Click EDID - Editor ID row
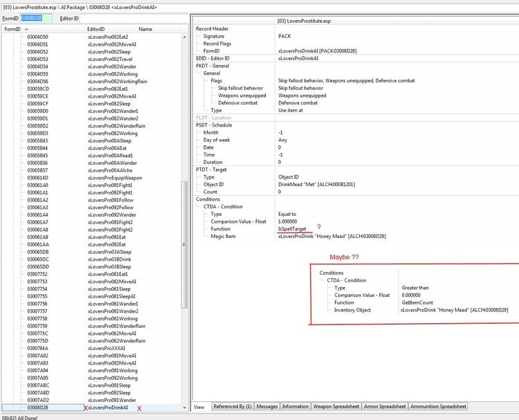 tap(212, 58)
